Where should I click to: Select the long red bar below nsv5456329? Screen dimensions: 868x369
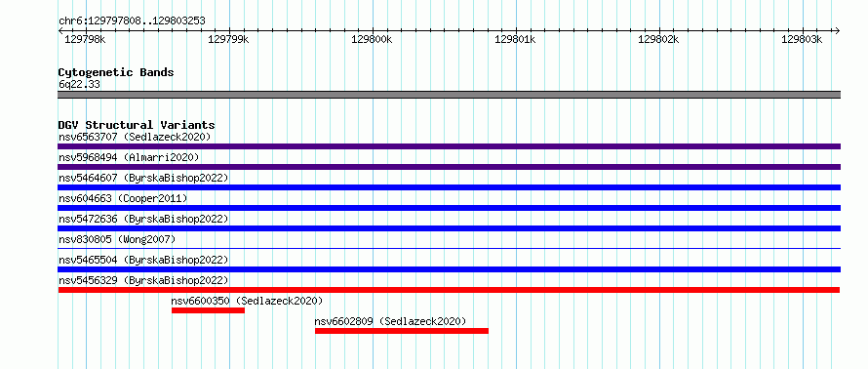click(449, 290)
